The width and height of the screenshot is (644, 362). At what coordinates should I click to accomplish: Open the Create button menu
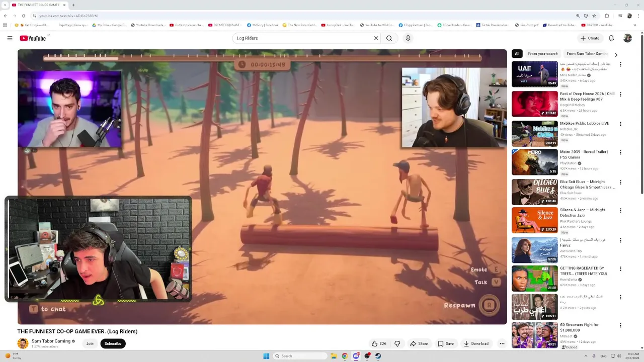[590, 38]
